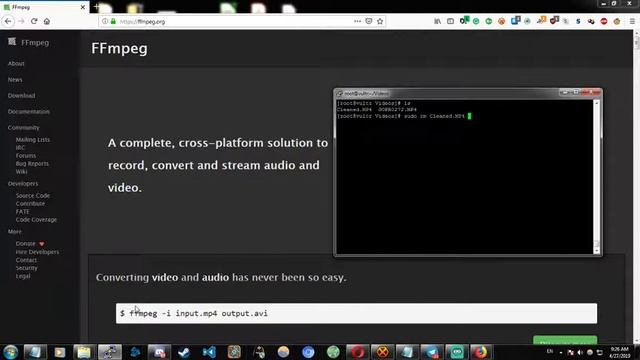Open the Firefox hamburger menu
640x360 pixels.
tap(632, 21)
